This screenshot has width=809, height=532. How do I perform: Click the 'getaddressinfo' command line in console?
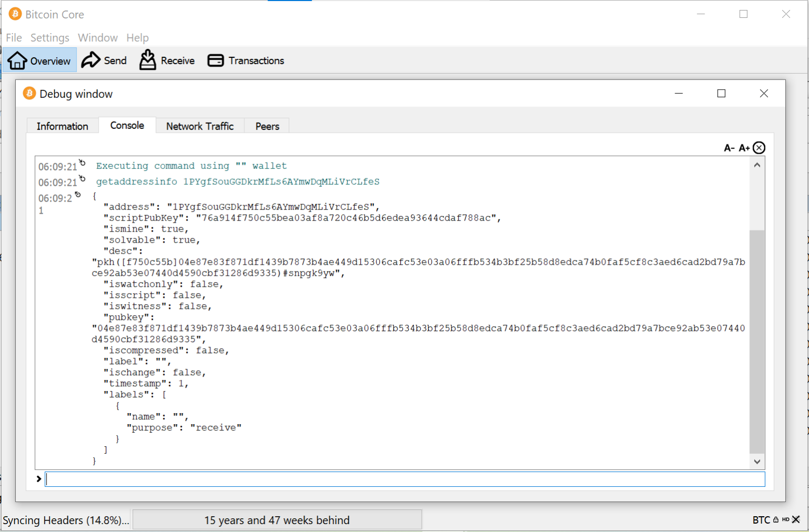click(238, 182)
